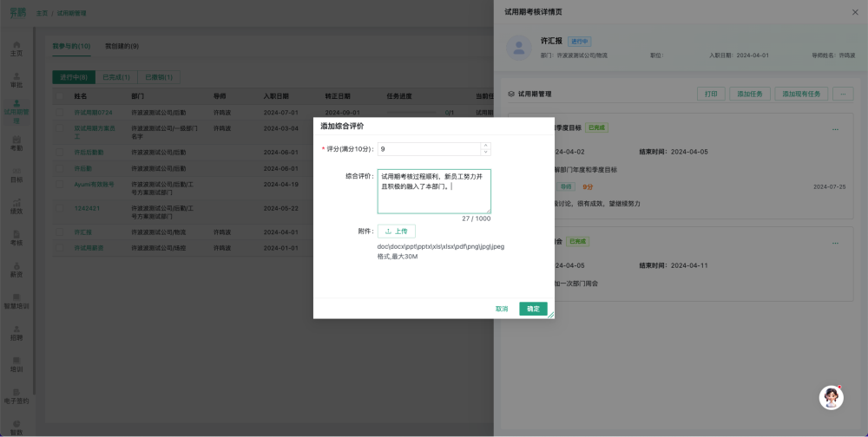Viewport: 868px width, 437px height.
Task: Open the 目标 goals sidebar icon
Action: [x=16, y=174]
